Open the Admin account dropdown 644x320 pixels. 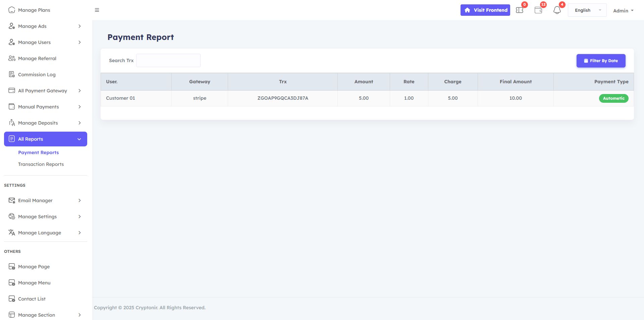[x=623, y=11]
